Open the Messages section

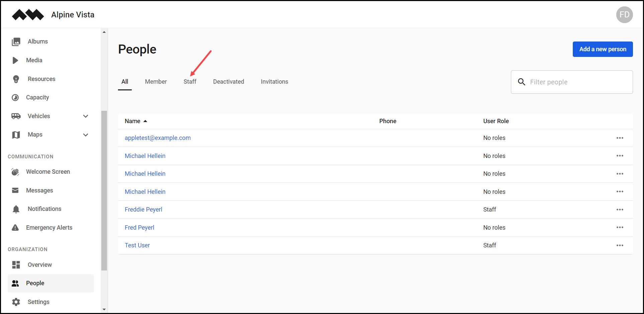[x=39, y=190]
